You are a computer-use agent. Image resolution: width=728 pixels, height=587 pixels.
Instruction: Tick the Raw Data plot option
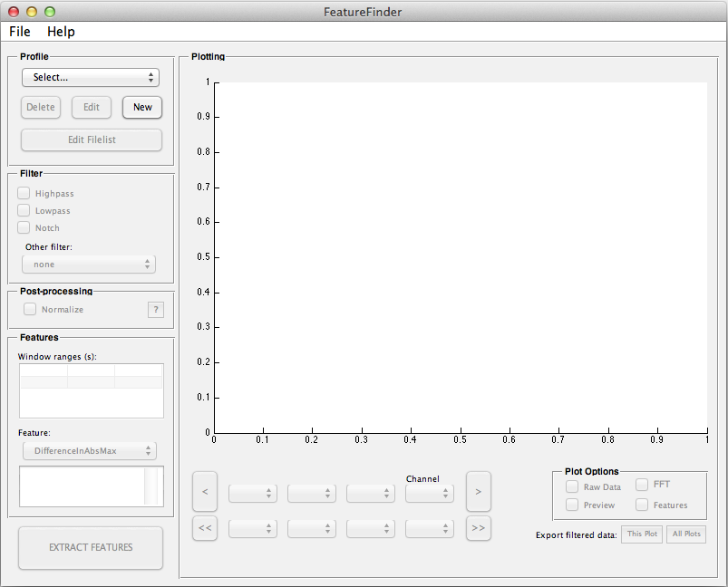pos(572,486)
